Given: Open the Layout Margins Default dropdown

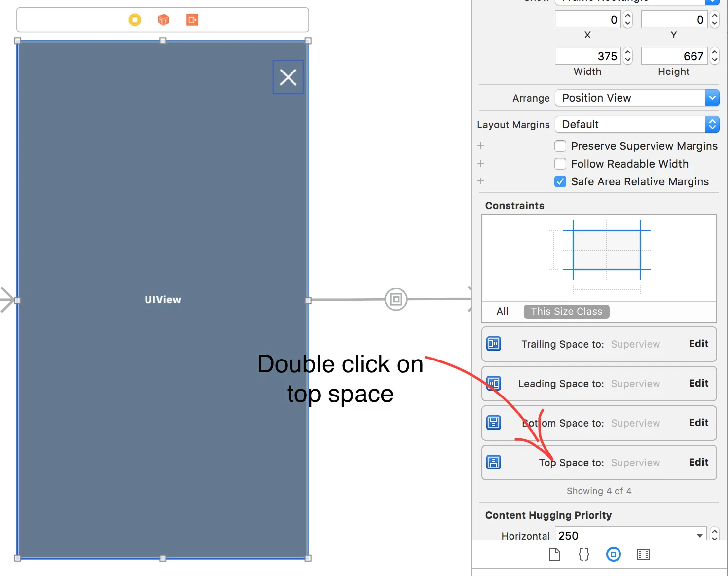Looking at the screenshot, I should (x=637, y=124).
